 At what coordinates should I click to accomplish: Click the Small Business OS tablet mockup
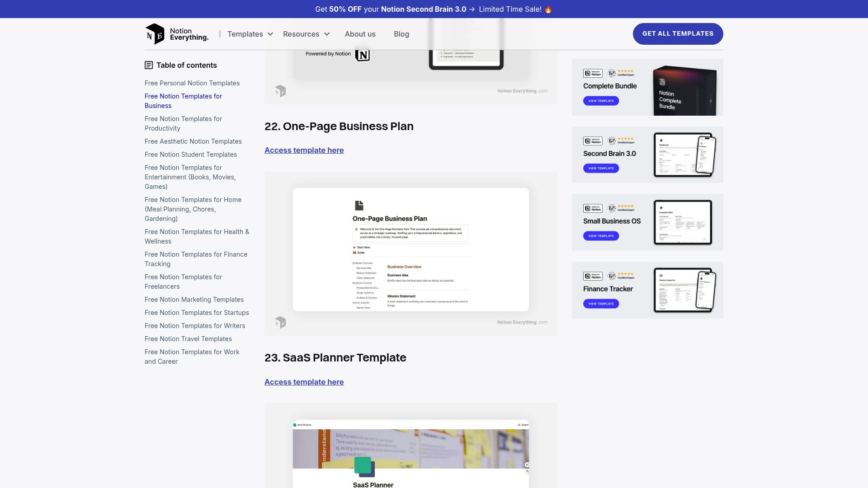[x=683, y=222]
